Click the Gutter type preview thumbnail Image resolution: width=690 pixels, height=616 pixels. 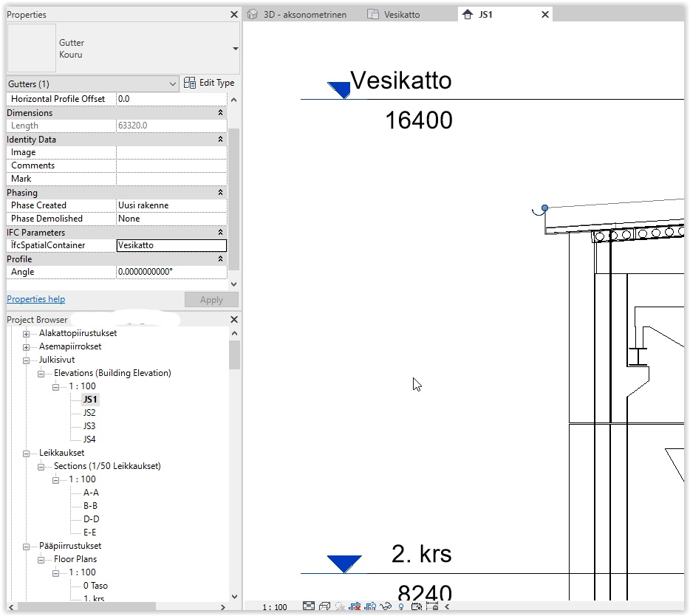coord(32,48)
